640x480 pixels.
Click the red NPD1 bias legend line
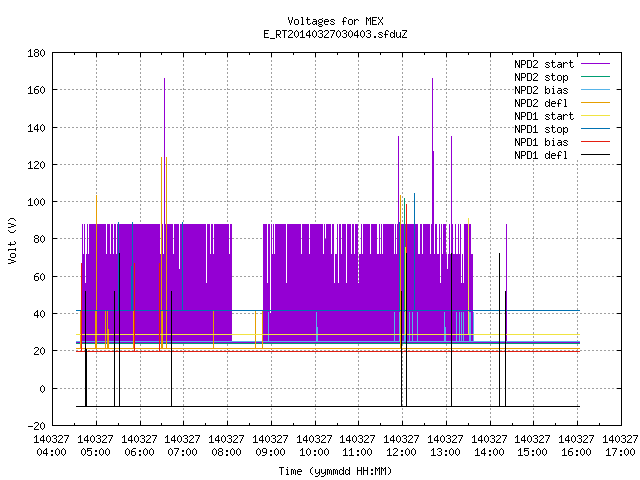pos(596,142)
